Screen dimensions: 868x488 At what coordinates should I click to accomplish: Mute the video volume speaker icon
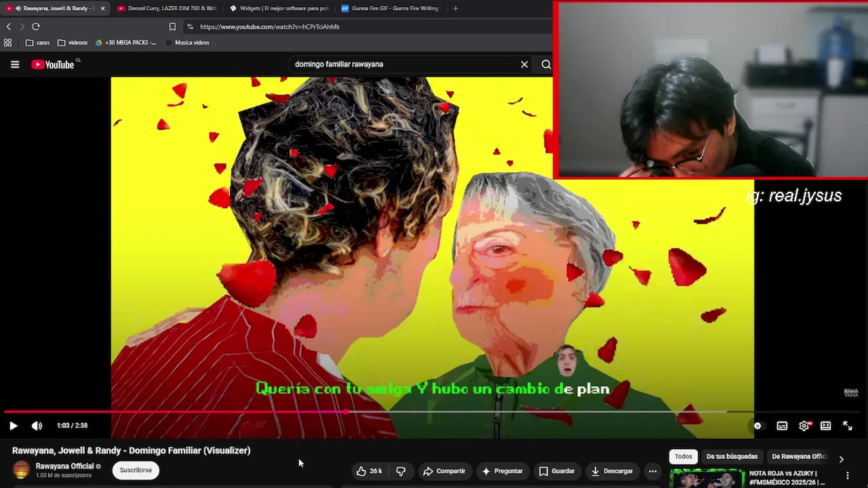click(37, 426)
